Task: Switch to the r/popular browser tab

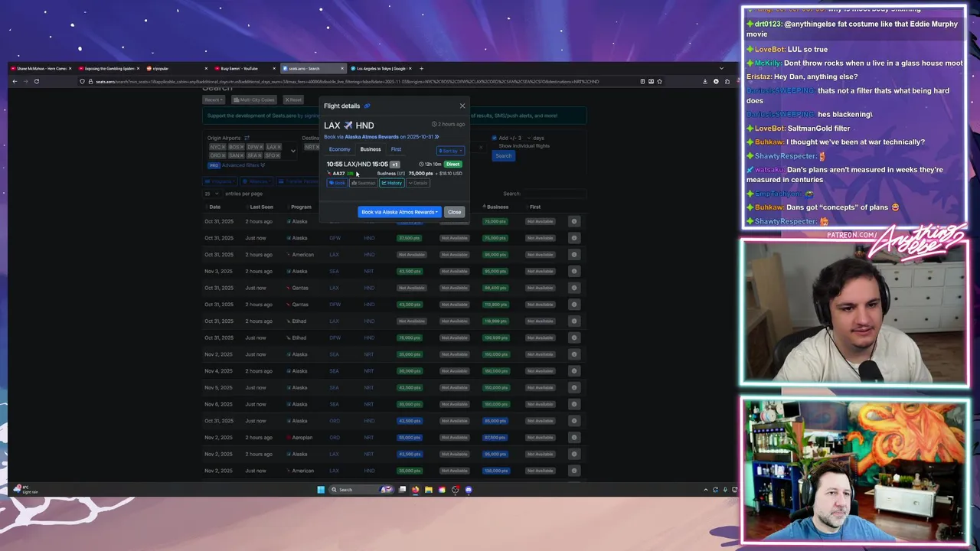Action: [x=176, y=68]
